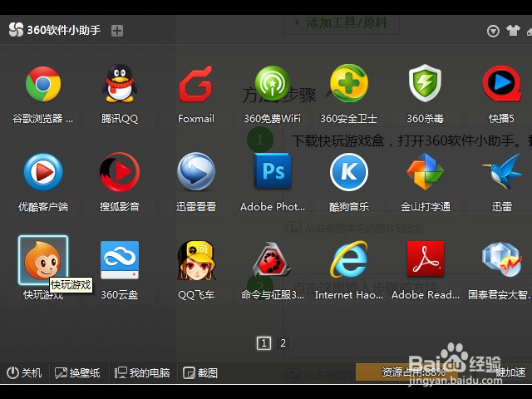Open Internet Explorer icon
This screenshot has height=399, width=532.
point(349,259)
